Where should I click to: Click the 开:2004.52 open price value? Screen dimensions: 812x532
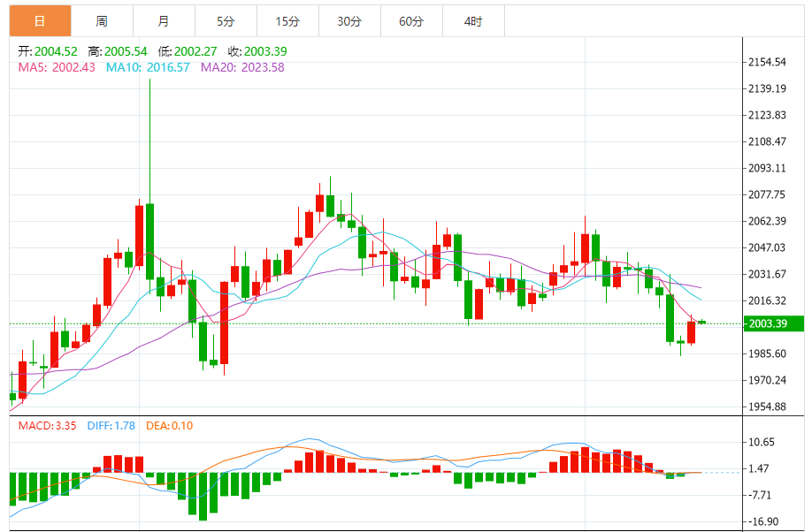[x=48, y=51]
